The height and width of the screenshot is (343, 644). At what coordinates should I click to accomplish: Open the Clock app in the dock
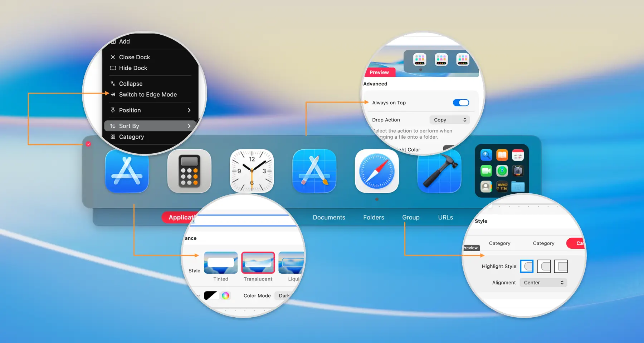point(252,171)
